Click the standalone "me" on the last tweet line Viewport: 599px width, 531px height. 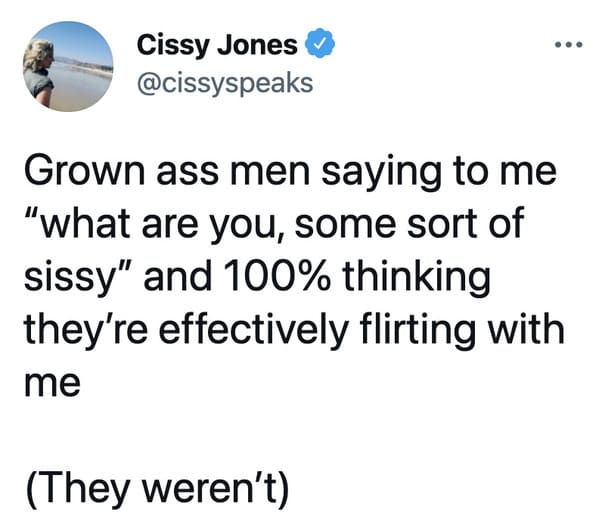pos(53,384)
